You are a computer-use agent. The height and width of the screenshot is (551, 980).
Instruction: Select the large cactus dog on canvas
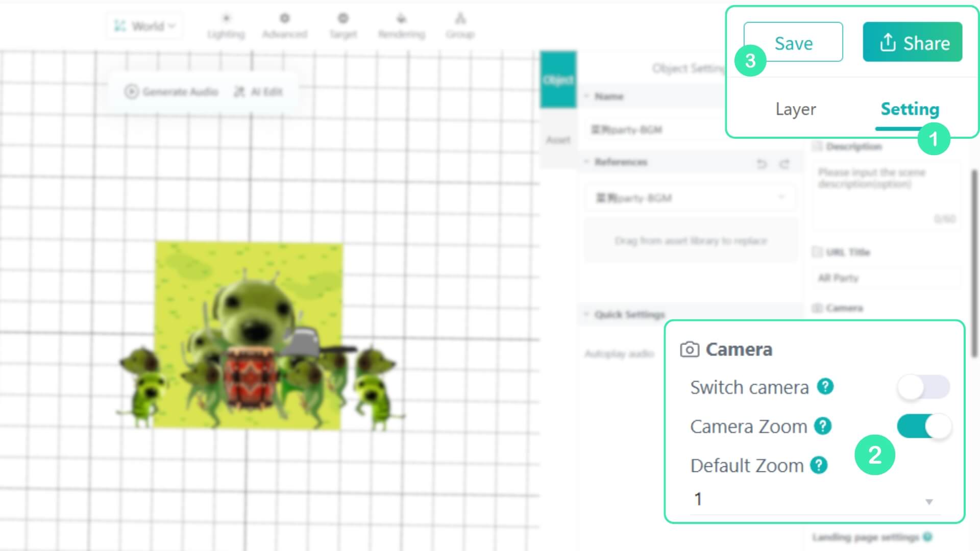click(x=254, y=314)
